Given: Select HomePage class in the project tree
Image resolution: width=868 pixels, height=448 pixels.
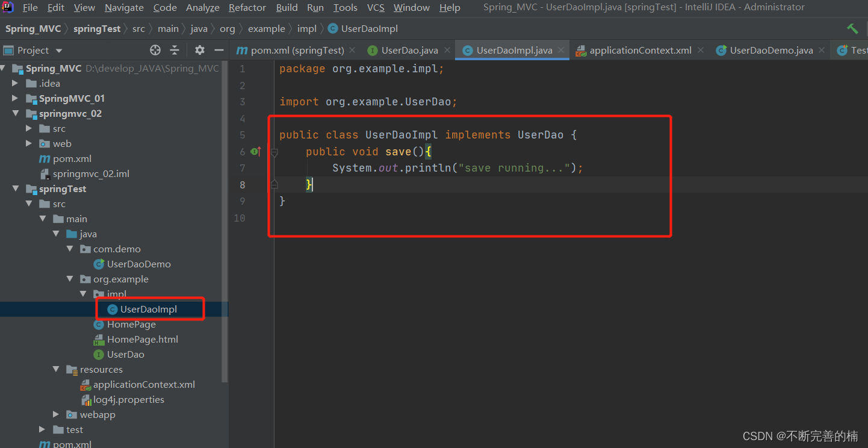Looking at the screenshot, I should pos(131,324).
